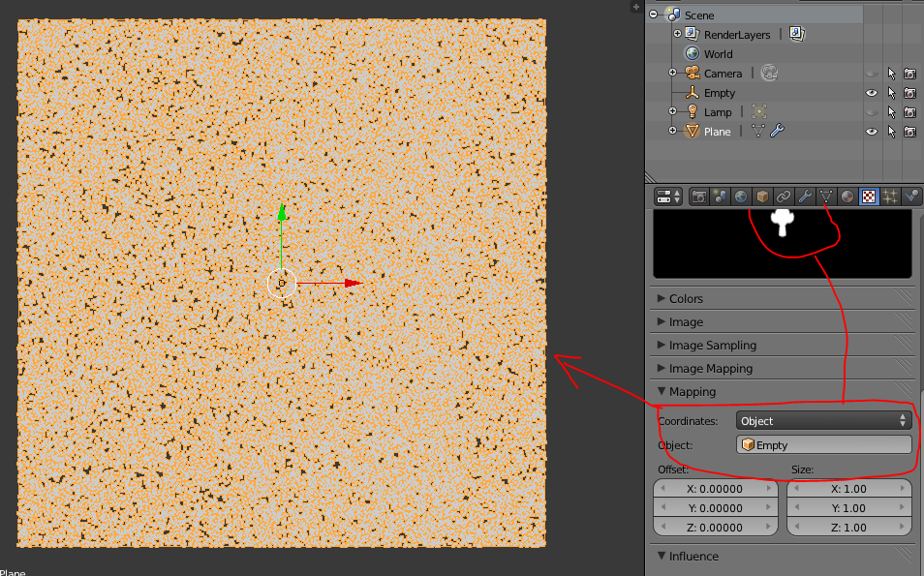Image resolution: width=924 pixels, height=576 pixels.
Task: Open the World properties tab
Action: tap(741, 197)
